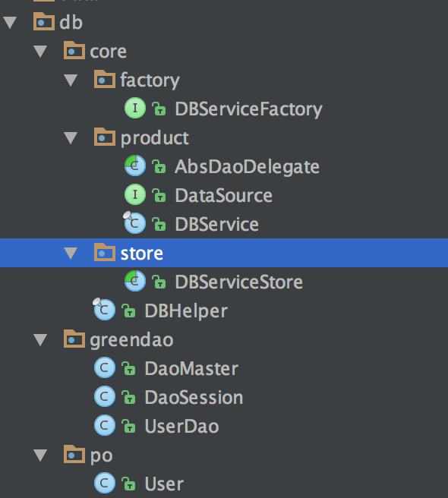This screenshot has width=448, height=498.
Task: Select the greendao folder label
Action: (x=131, y=340)
